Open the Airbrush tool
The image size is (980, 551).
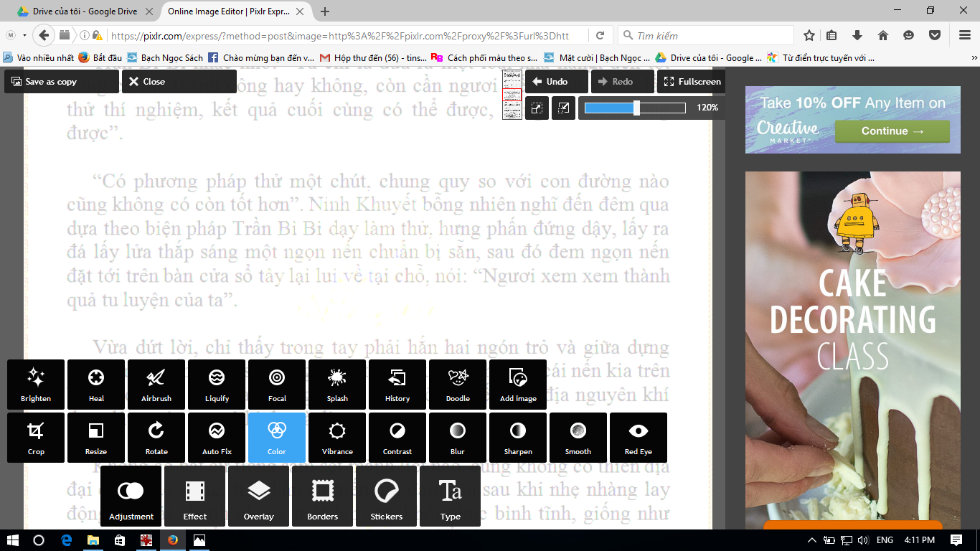156,384
